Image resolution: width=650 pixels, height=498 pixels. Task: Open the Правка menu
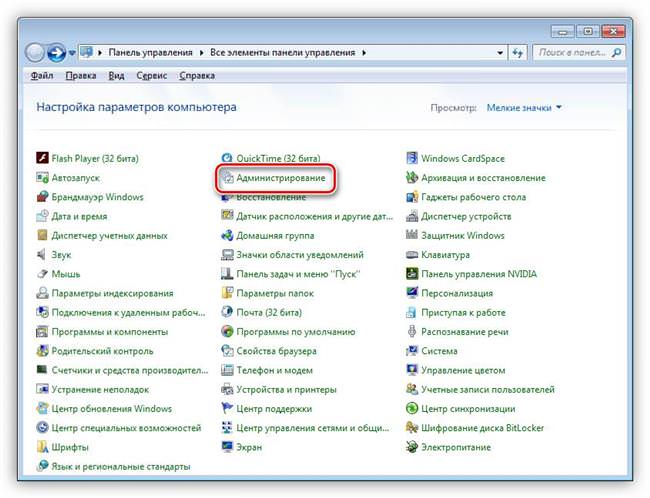(x=81, y=75)
